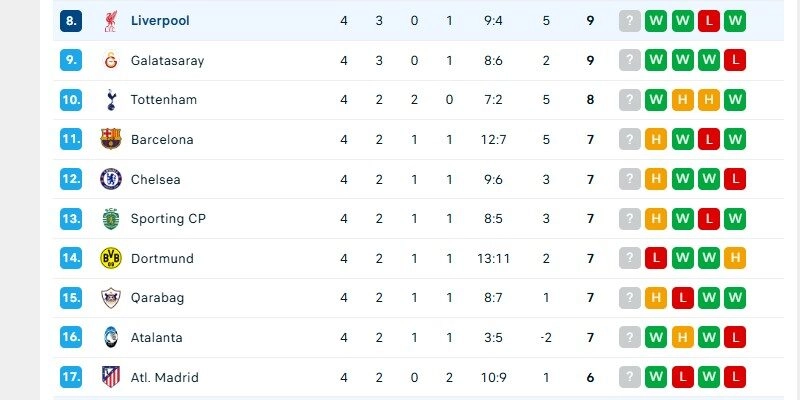Click the Barcelona club crest icon
800x400 pixels.
click(x=110, y=139)
